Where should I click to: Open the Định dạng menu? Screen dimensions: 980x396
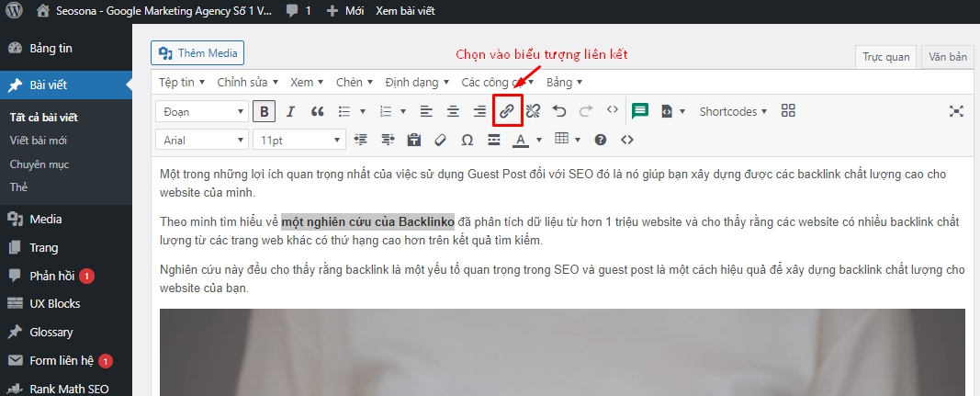coord(417,82)
